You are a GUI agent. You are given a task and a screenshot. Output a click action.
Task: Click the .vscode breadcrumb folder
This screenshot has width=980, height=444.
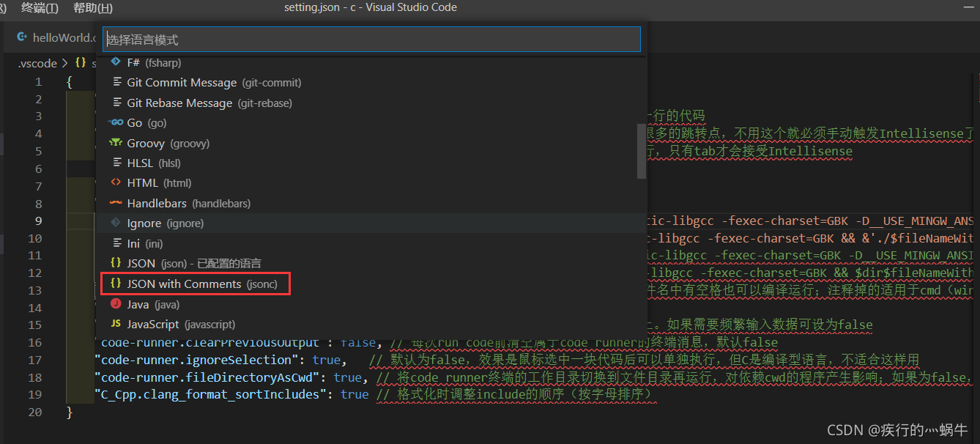(37, 63)
